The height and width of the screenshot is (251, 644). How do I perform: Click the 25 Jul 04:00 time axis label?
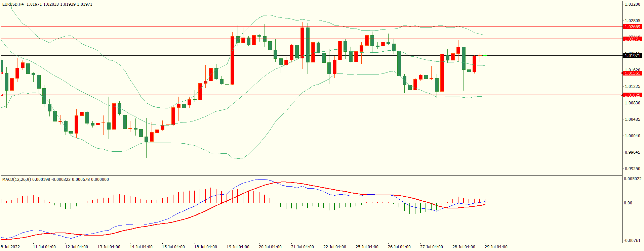click(x=367, y=247)
